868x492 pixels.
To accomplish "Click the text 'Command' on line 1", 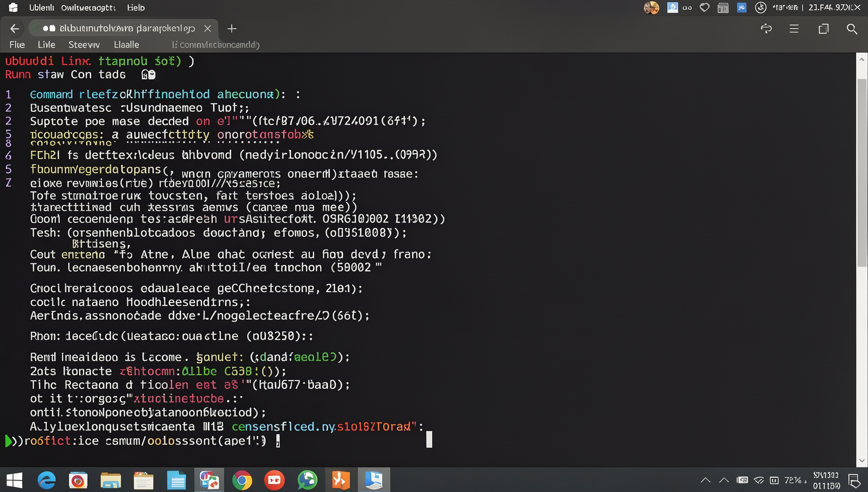I will [52, 94].
